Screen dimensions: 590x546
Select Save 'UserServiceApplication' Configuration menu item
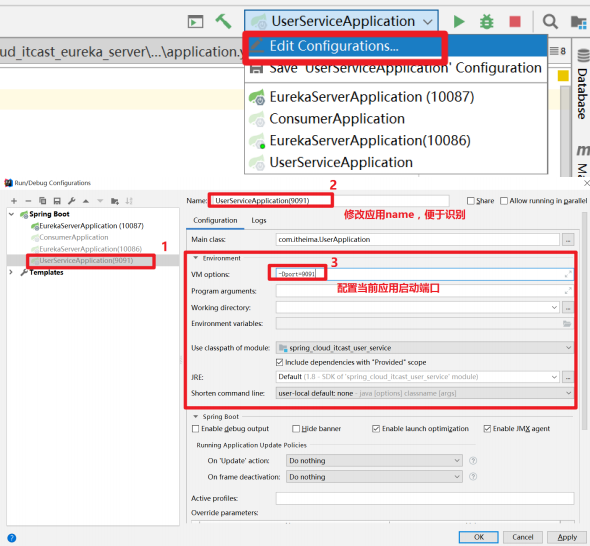pos(396,68)
